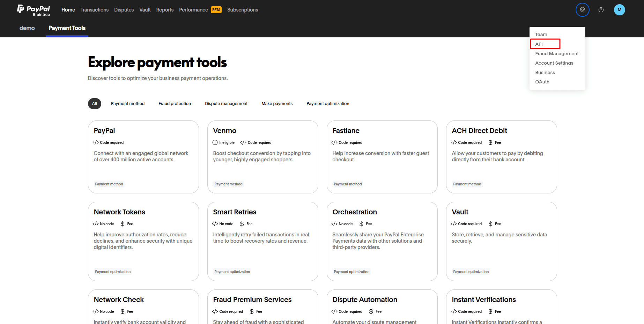This screenshot has width=644, height=324.
Task: Filter by Payment optimization
Action: tap(328, 104)
